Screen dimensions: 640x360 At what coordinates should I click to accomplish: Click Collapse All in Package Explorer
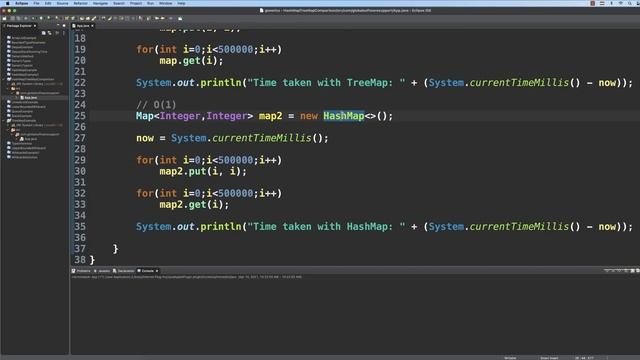[x=44, y=33]
